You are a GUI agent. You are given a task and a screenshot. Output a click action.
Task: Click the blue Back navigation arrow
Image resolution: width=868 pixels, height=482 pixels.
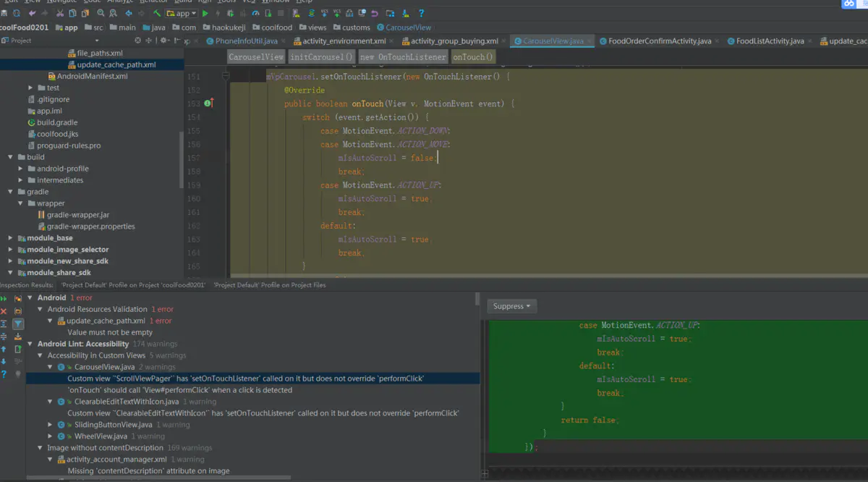tap(129, 13)
